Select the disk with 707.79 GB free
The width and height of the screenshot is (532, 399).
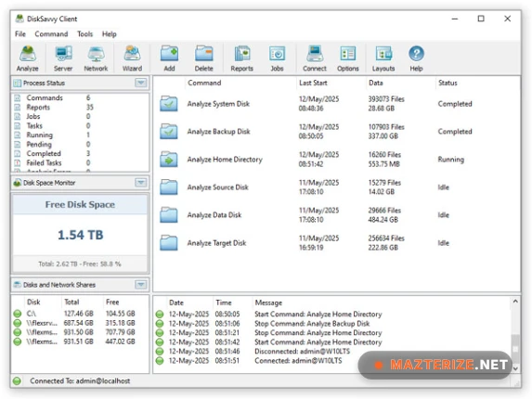80,332
